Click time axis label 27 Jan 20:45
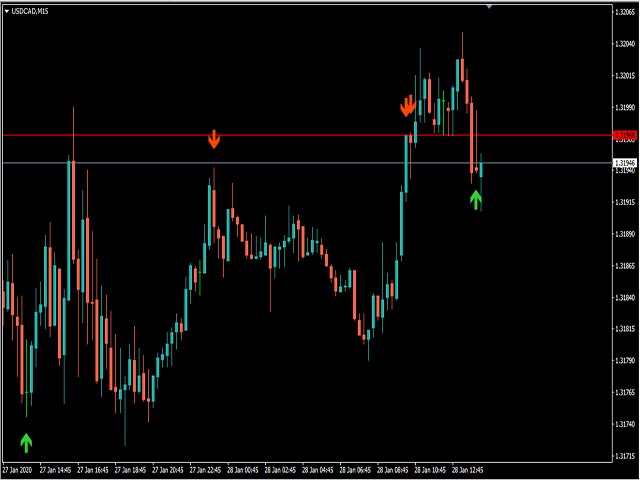The width and height of the screenshot is (640, 480). click(168, 470)
